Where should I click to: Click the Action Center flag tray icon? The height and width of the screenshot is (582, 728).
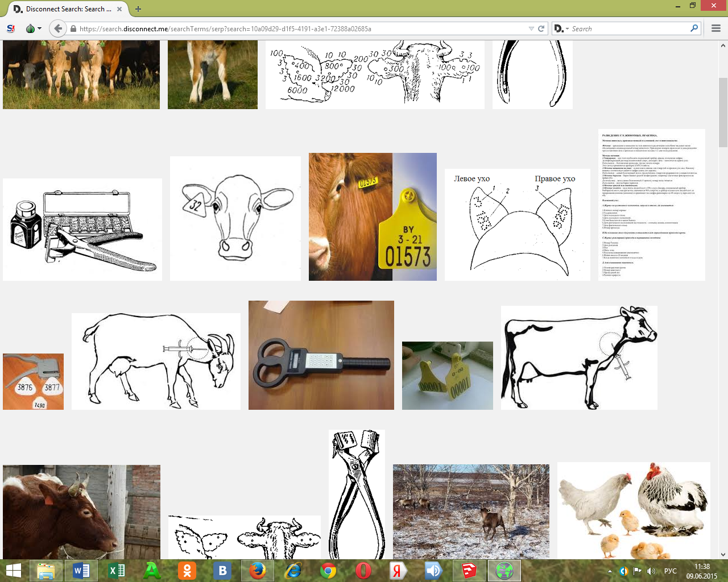[x=637, y=571]
